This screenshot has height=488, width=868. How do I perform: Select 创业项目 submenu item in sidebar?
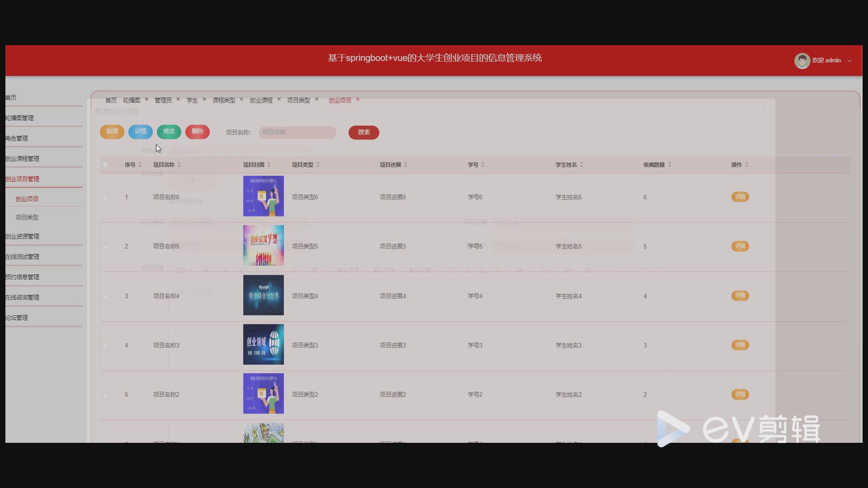tap(27, 199)
